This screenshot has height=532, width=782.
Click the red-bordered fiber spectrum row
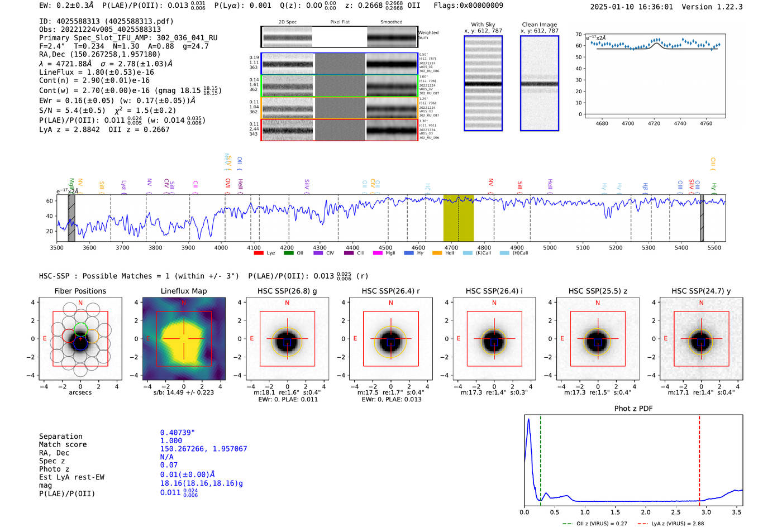(x=340, y=130)
